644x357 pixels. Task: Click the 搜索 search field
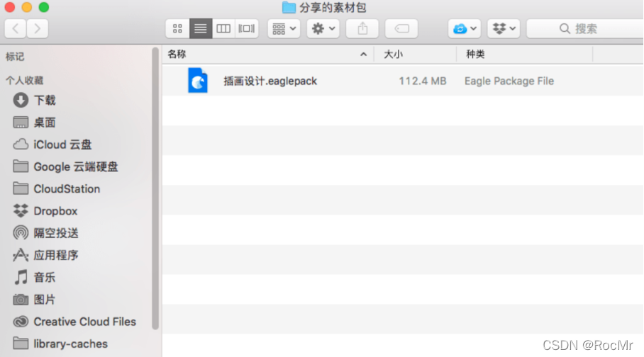click(585, 29)
